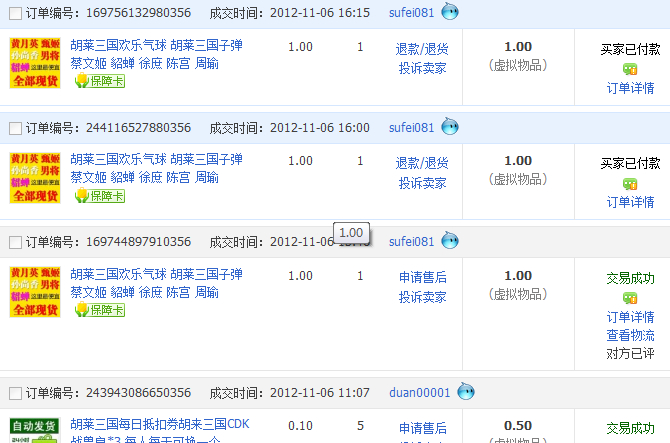Click transaction time 2012-11-06 16:00
This screenshot has width=670, height=443.
point(320,128)
